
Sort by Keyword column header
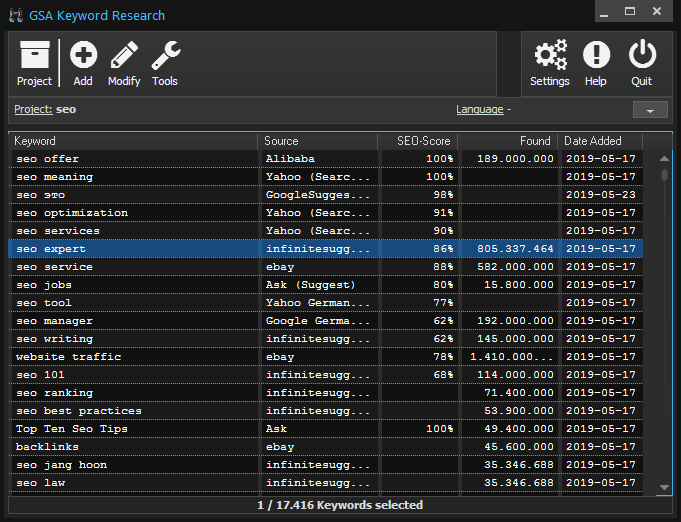pos(133,141)
